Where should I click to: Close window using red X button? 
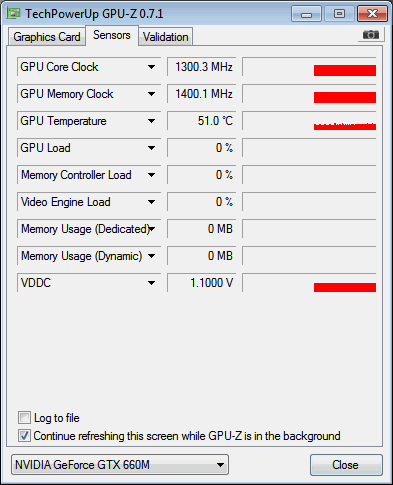pos(372,14)
